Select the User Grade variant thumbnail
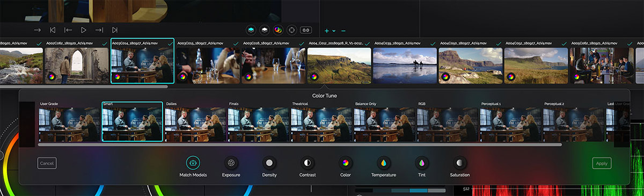644x196 pixels. click(x=70, y=125)
